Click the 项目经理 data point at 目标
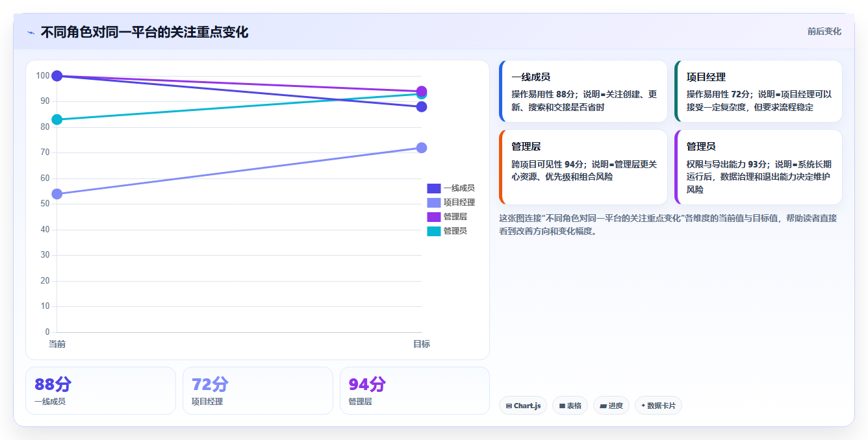The width and height of the screenshot is (868, 440). click(x=422, y=147)
